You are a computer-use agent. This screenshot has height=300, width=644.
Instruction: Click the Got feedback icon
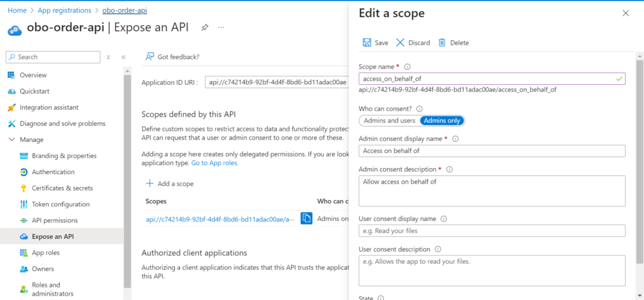(150, 57)
